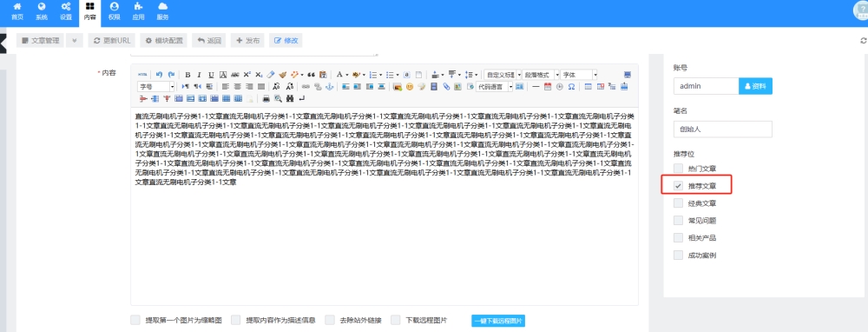The width and height of the screenshot is (868, 332).
Task: Uncheck the 推荐文章 checkbox
Action: click(678, 186)
